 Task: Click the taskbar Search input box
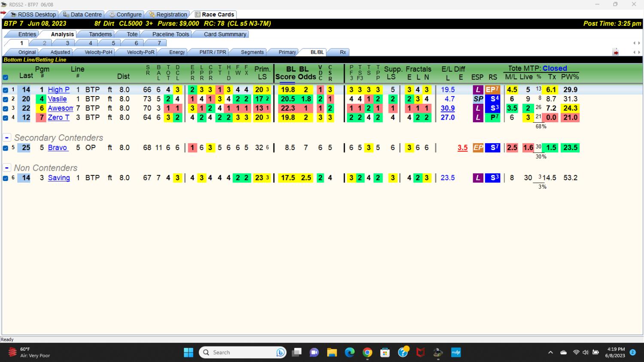(243, 353)
